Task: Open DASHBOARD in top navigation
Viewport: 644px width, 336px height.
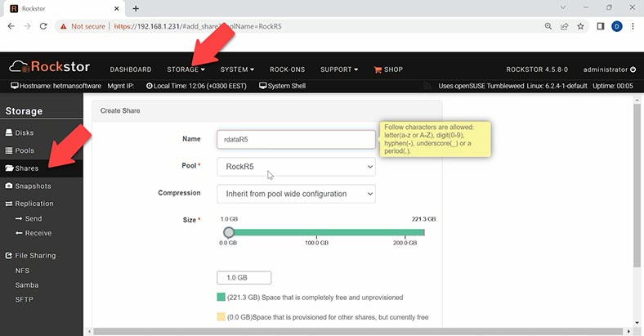Action: [x=131, y=69]
